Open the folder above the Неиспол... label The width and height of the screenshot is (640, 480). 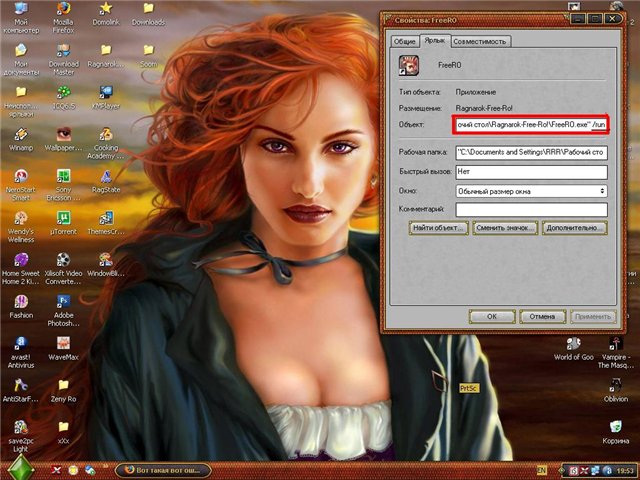[x=21, y=92]
